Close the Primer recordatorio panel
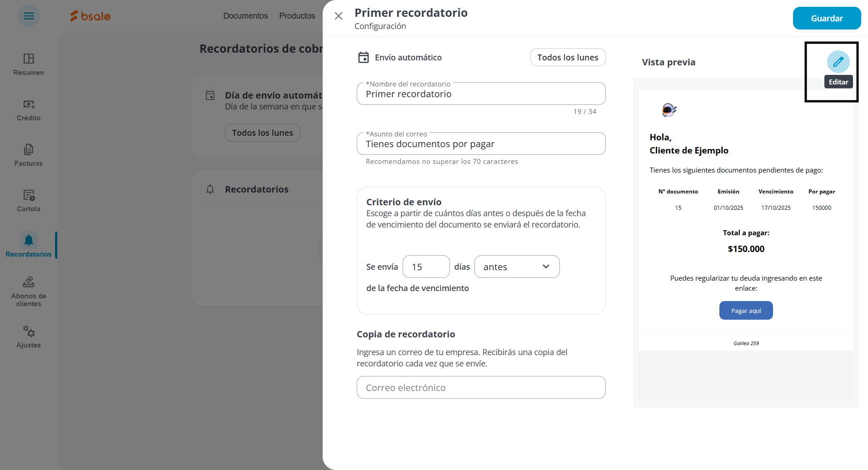The height and width of the screenshot is (470, 868). coord(339,16)
